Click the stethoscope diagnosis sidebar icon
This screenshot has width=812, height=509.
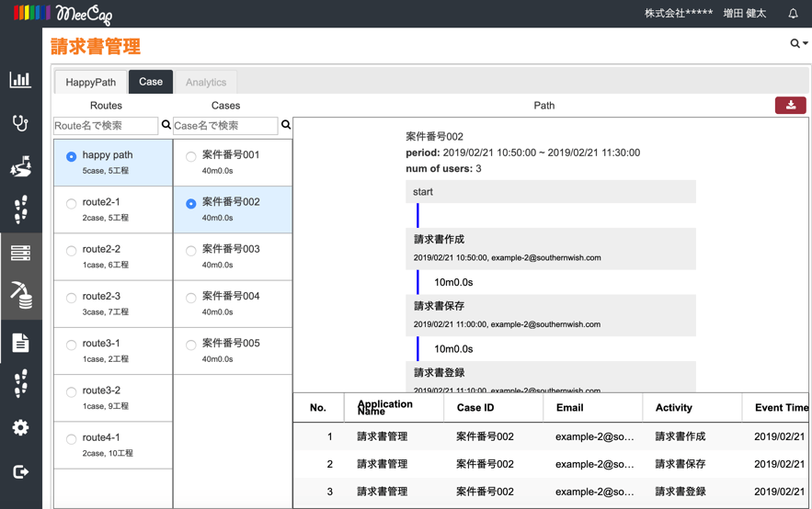point(20,123)
